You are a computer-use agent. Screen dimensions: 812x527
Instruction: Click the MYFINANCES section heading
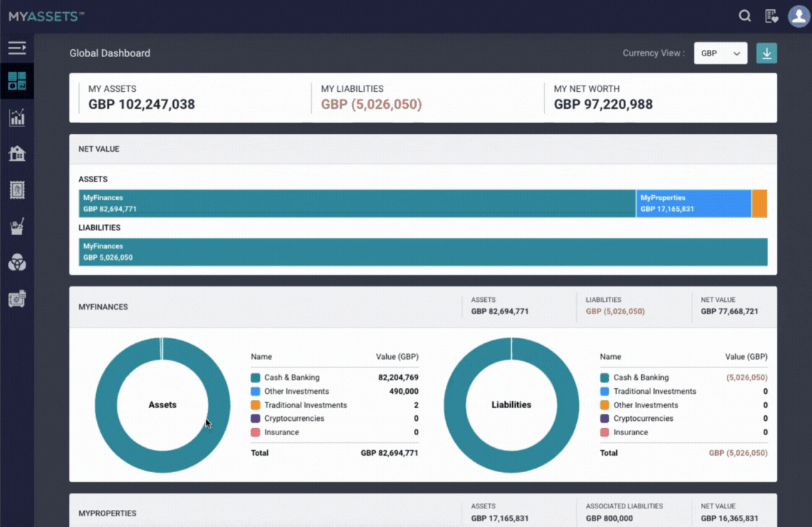[x=103, y=307]
